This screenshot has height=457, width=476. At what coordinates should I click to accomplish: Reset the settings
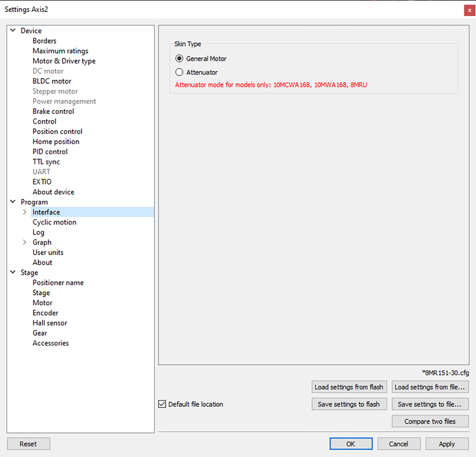(28, 443)
